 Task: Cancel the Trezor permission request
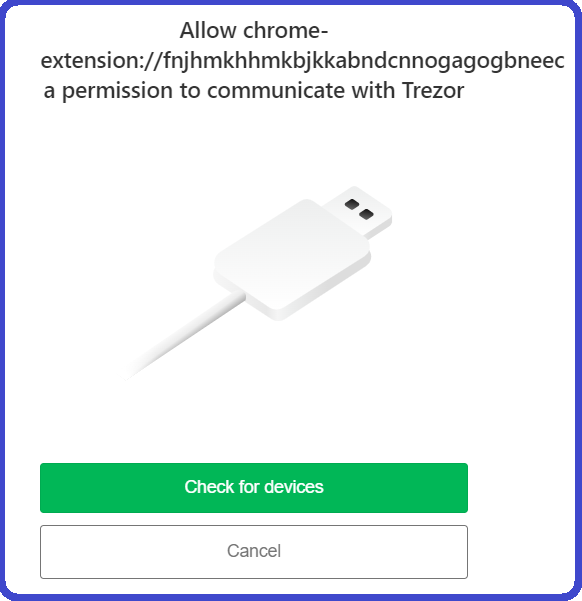pos(254,552)
